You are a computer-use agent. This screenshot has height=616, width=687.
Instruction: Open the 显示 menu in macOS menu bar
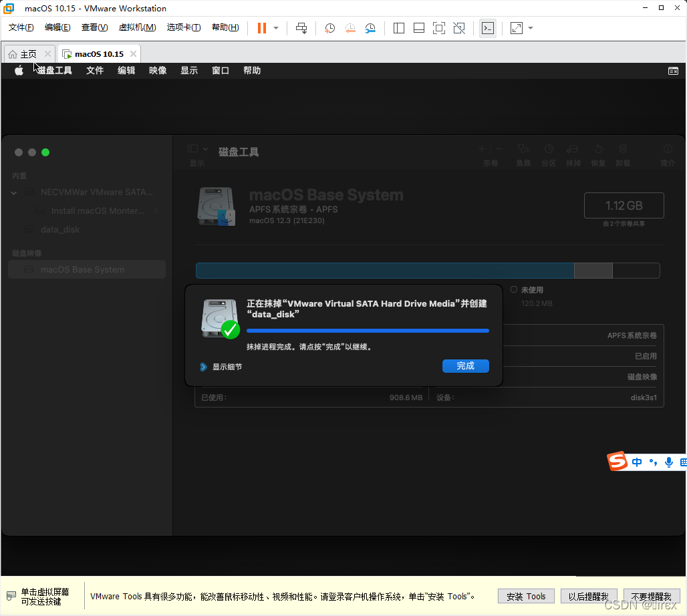[189, 71]
